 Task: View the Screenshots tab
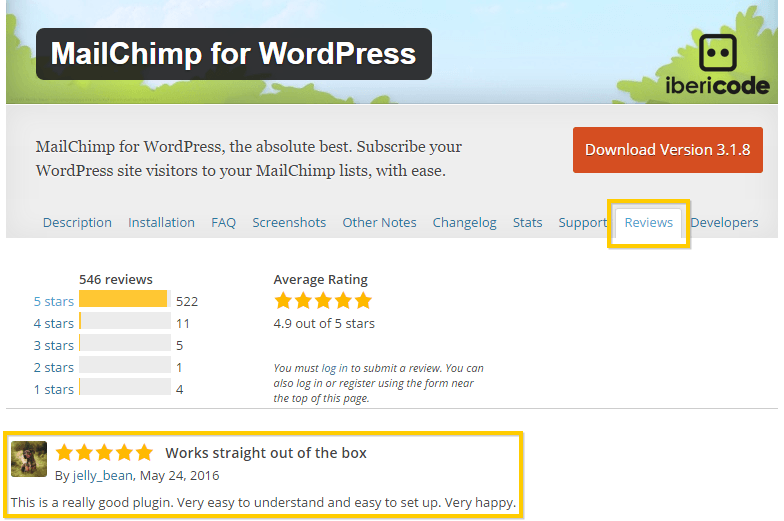[289, 222]
